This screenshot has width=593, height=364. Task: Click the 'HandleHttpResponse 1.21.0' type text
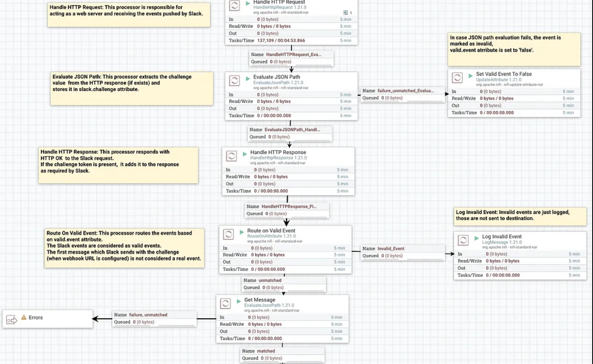coord(278,158)
